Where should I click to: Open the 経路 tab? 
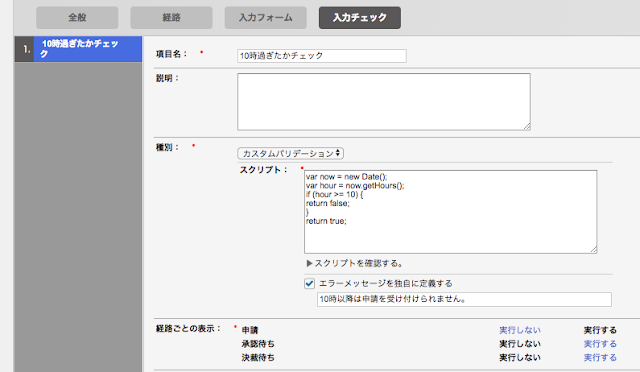(x=171, y=18)
